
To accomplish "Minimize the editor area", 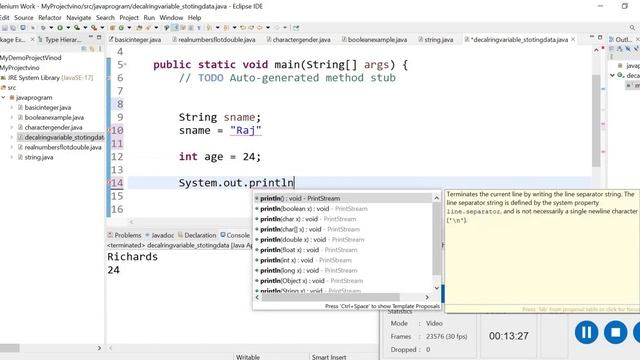I will pyautogui.click(x=592, y=37).
